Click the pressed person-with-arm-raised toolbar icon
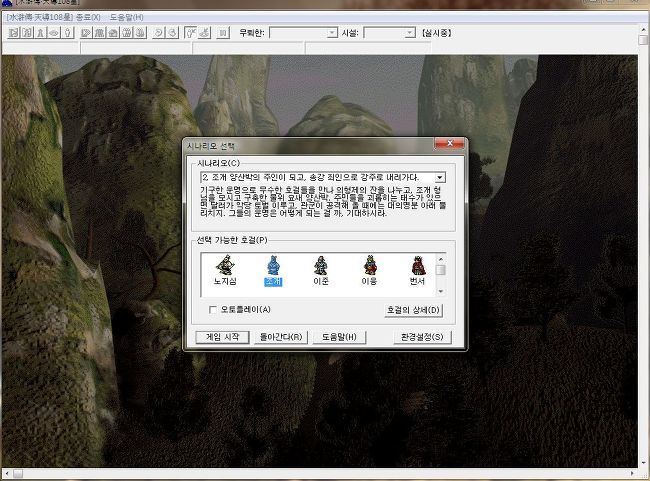This screenshot has width=650, height=481. (x=191, y=33)
